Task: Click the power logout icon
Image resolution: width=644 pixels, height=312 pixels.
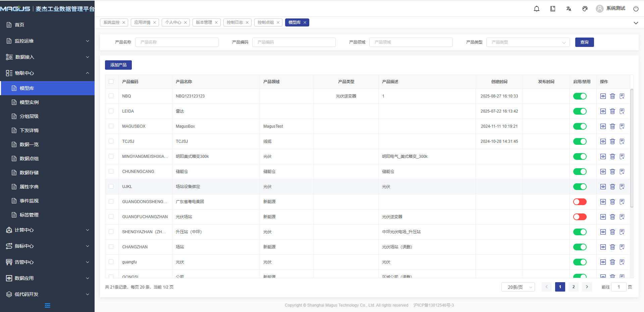Action: (x=636, y=9)
